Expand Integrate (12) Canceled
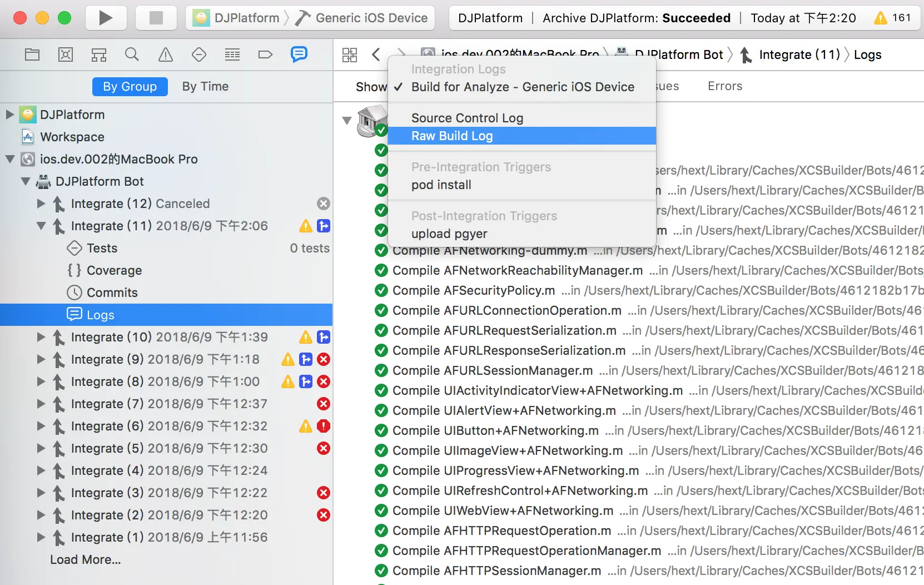This screenshot has width=924, height=585. coord(41,204)
